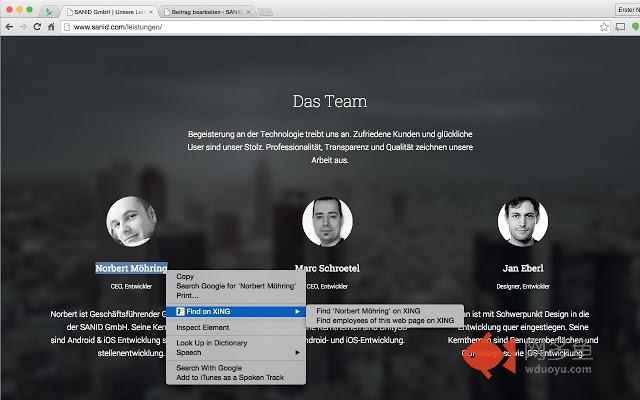Open a new tab button
This screenshot has height=400, width=640.
(265, 10)
